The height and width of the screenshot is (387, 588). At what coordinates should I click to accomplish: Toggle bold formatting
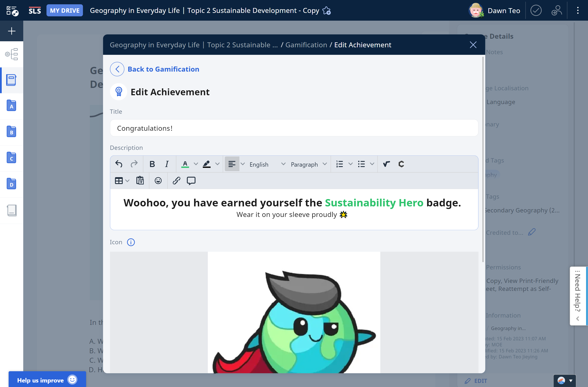pos(152,164)
